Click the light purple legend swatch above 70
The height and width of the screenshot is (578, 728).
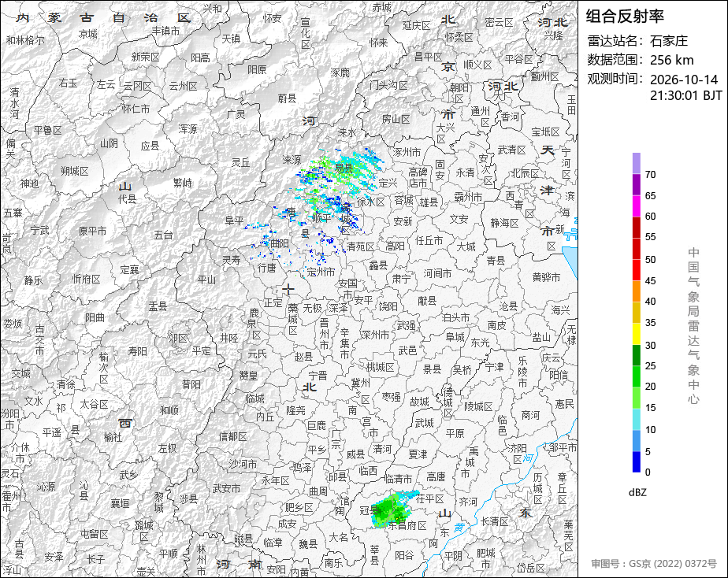click(637, 163)
